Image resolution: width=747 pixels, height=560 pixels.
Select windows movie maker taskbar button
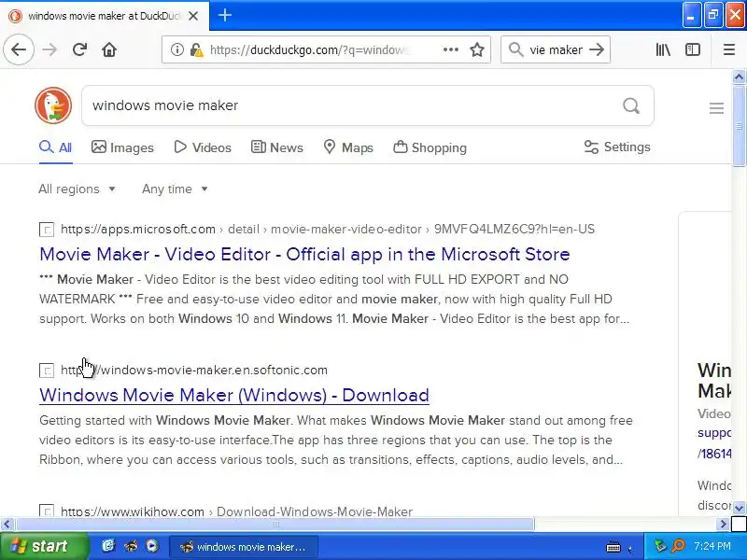pos(244,547)
